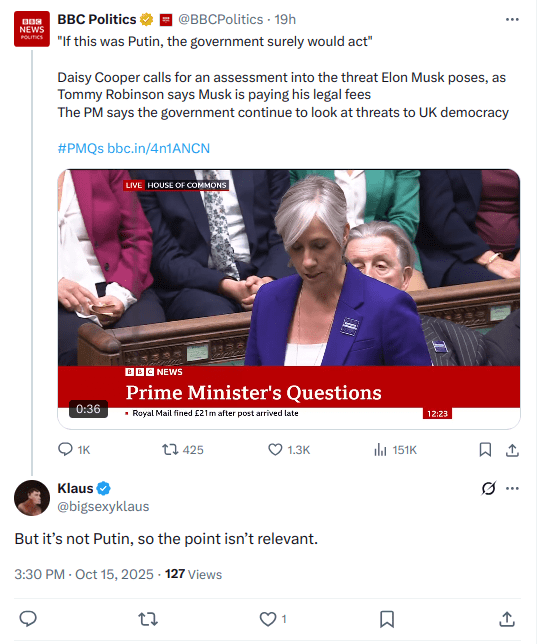Open the #PMQs hashtag
The image size is (544, 644).
pyautogui.click(x=80, y=148)
